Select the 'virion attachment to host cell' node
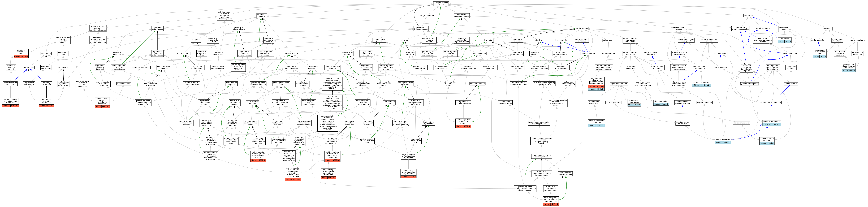Viewport: 868px width, 207px height. (10, 84)
